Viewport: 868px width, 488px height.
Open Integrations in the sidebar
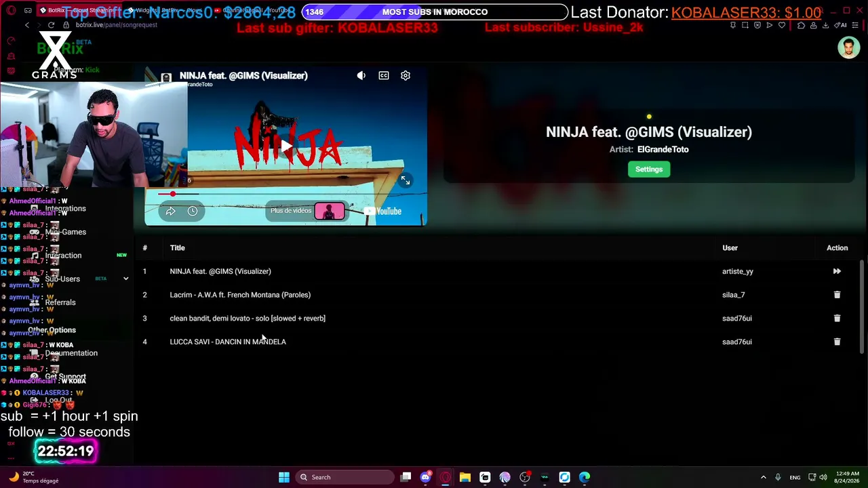pyautogui.click(x=65, y=209)
